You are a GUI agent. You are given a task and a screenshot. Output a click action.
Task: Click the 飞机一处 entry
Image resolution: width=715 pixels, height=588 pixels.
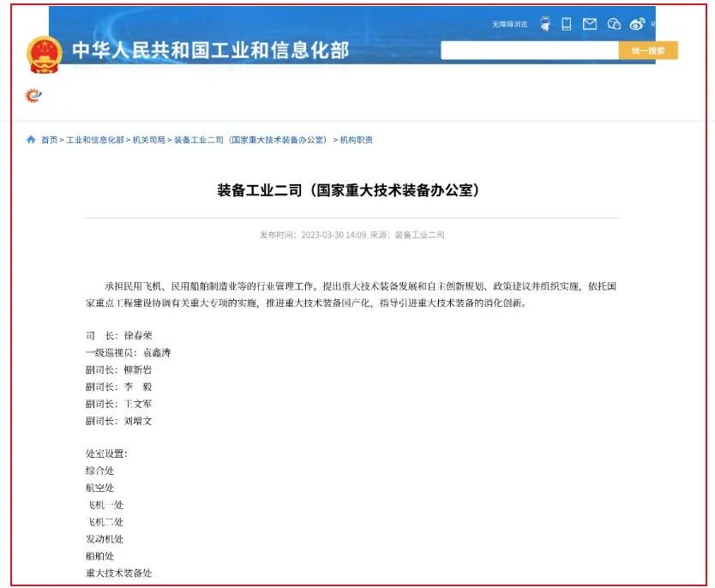105,505
